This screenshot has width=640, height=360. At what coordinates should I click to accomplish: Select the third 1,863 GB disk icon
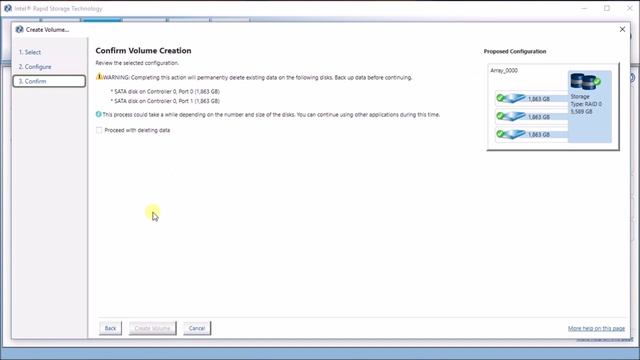pos(511,134)
